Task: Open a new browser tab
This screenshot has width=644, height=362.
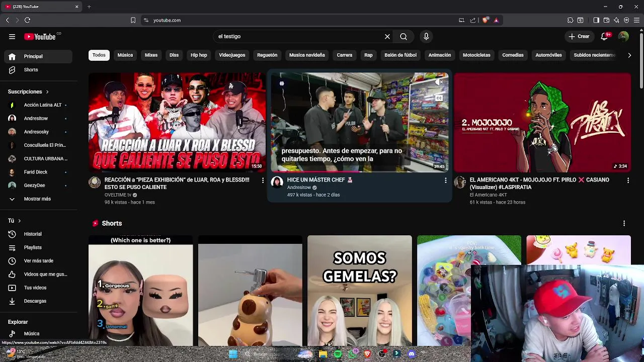Action: (89, 7)
